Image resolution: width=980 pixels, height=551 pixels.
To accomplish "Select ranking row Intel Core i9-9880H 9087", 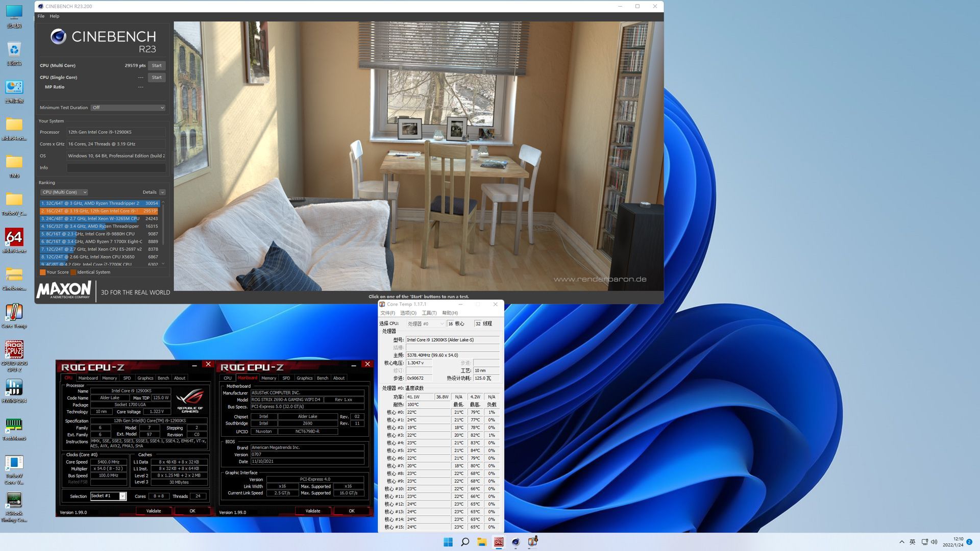I will pos(100,234).
